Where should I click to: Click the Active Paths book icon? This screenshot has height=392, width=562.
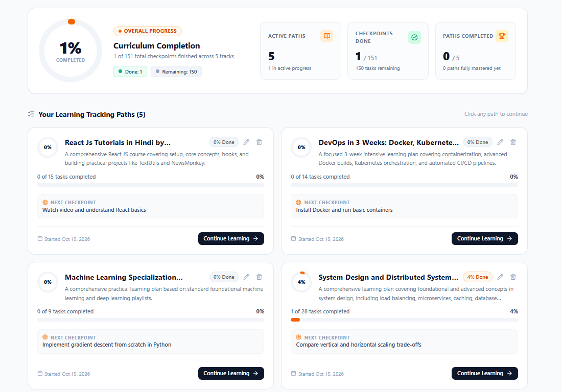click(326, 36)
